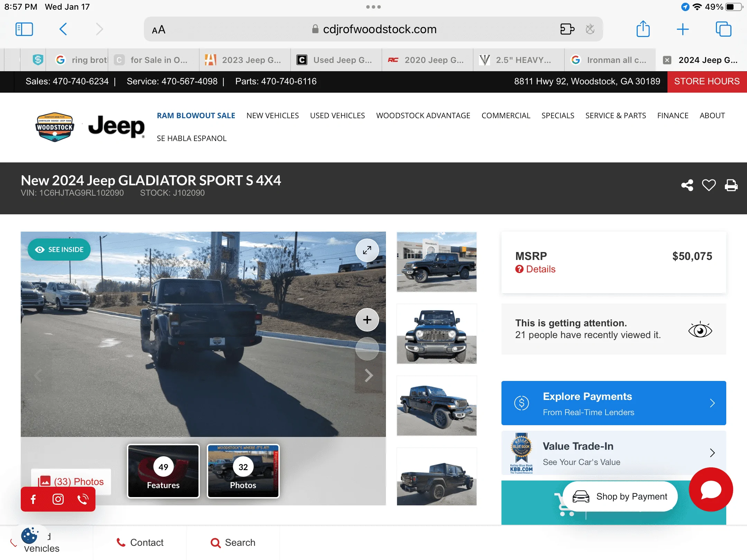
Task: Click the SEE INSIDE button
Action: coord(59,250)
